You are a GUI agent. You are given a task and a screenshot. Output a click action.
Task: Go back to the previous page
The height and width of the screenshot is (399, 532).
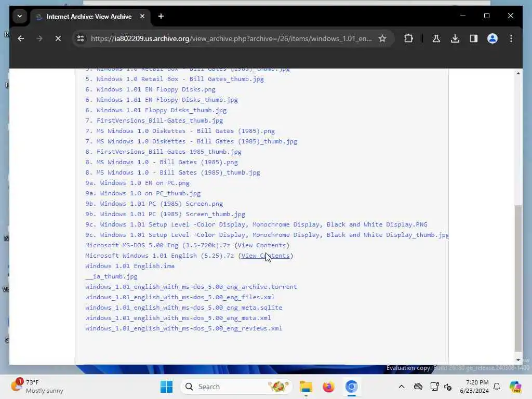(x=21, y=38)
